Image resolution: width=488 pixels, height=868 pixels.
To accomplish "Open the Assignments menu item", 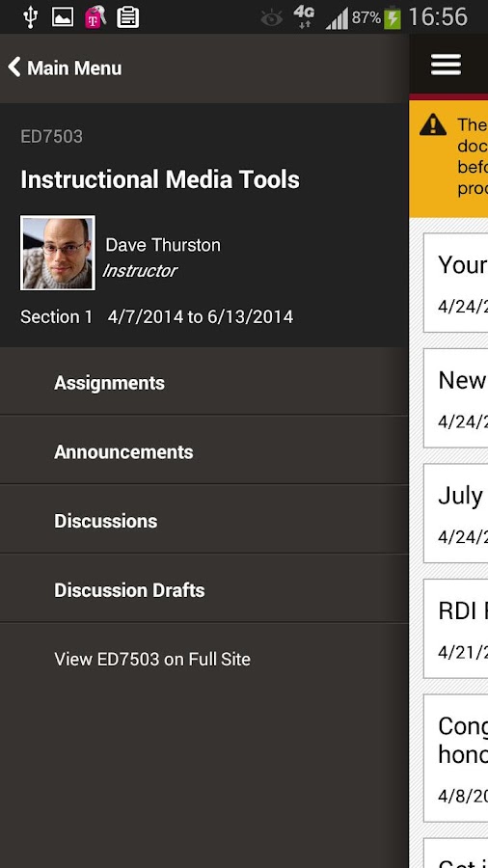I will [204, 383].
